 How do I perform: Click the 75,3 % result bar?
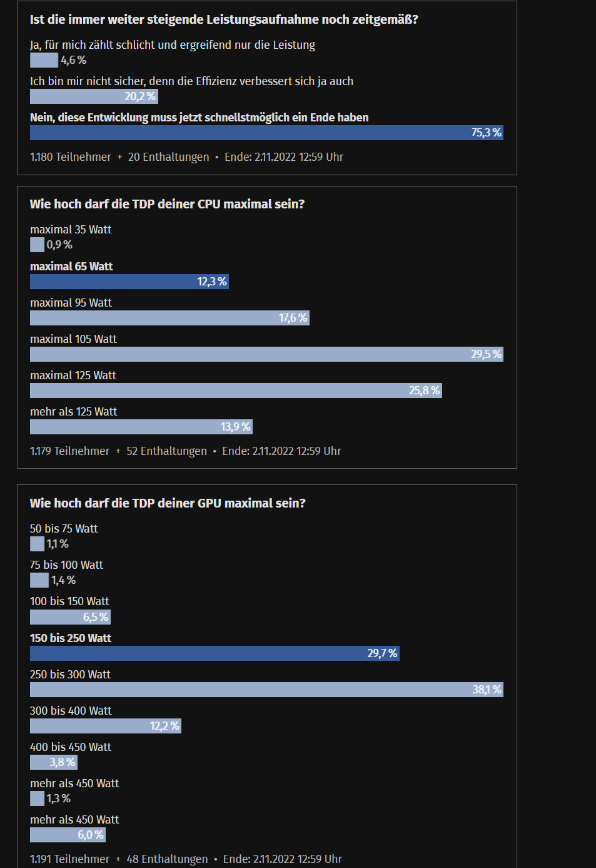pos(266,133)
